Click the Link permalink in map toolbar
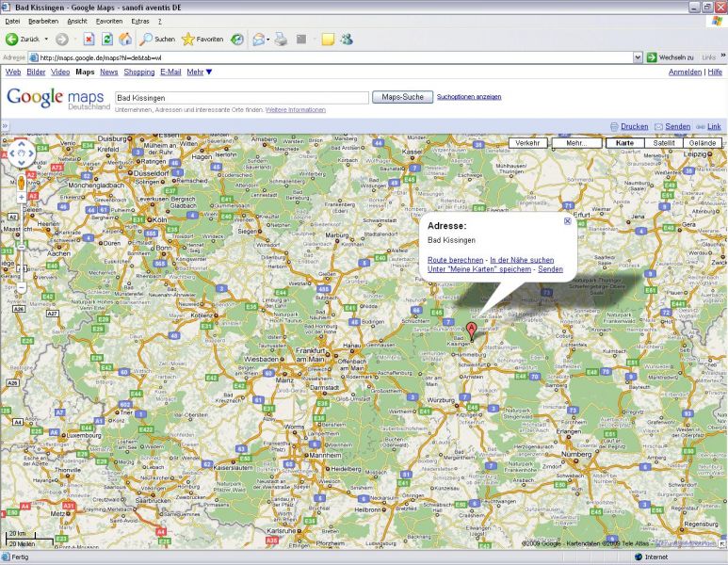 [x=714, y=126]
